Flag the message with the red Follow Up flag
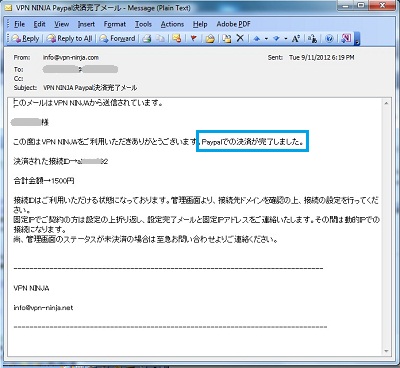The height and width of the screenshot is (368, 400). point(193,39)
